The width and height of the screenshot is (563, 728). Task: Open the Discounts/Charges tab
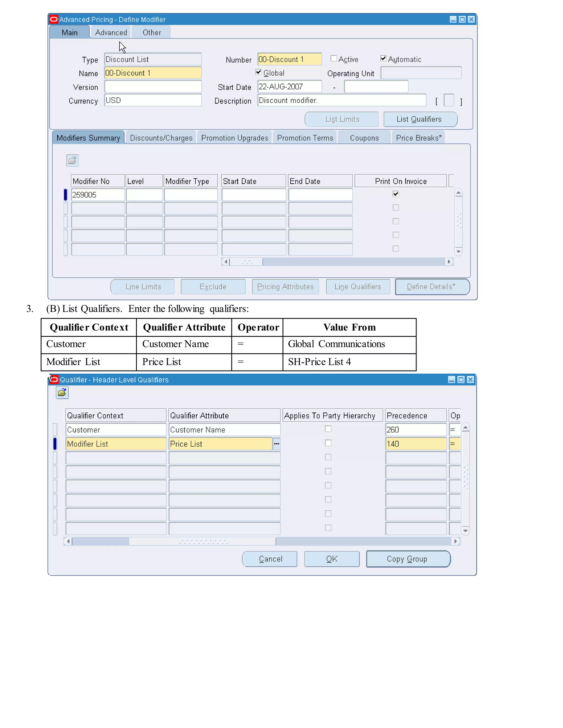[161, 138]
